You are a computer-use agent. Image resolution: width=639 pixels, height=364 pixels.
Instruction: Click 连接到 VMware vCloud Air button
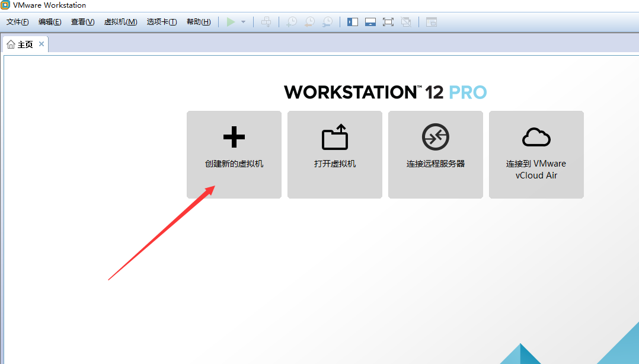(536, 155)
